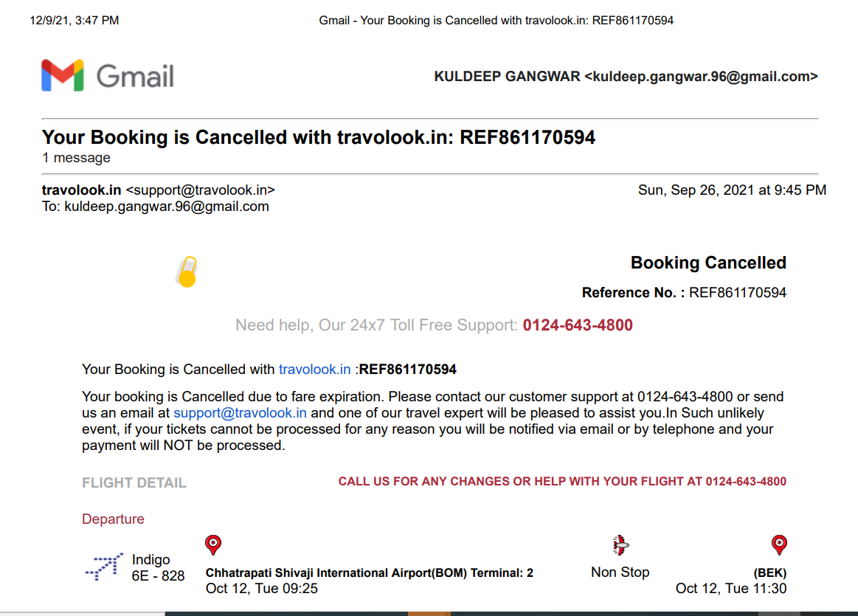
Task: Click the email date Sun, Sep 26, 2021
Action: 732,190
